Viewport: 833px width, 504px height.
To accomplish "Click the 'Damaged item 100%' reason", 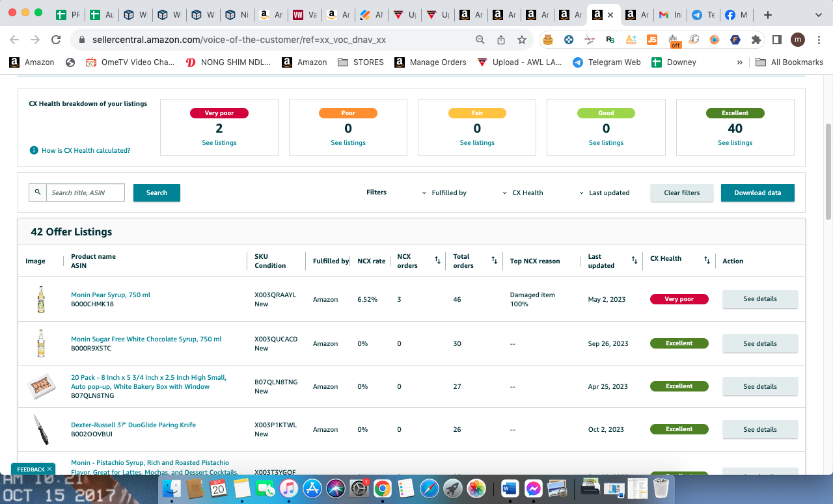I will (532, 299).
